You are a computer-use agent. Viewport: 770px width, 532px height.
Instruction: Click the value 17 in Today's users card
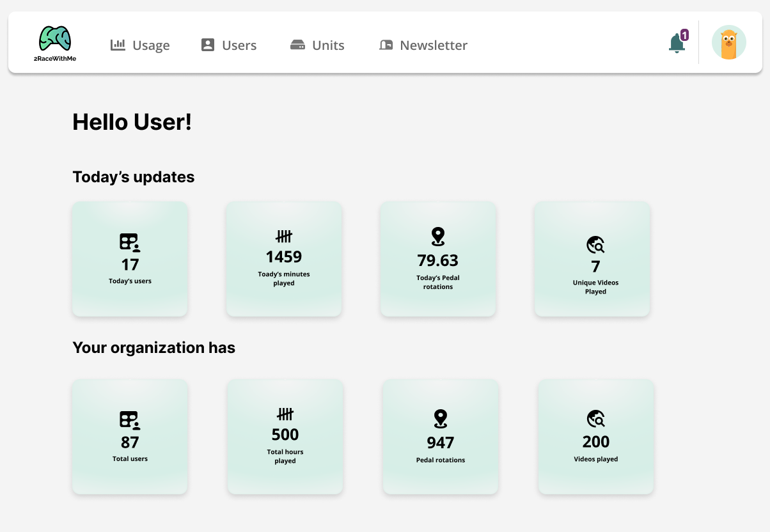[x=130, y=264]
